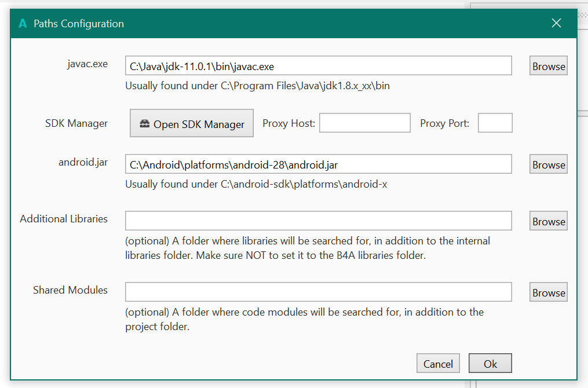Focus the javac.exe path field

click(318, 66)
